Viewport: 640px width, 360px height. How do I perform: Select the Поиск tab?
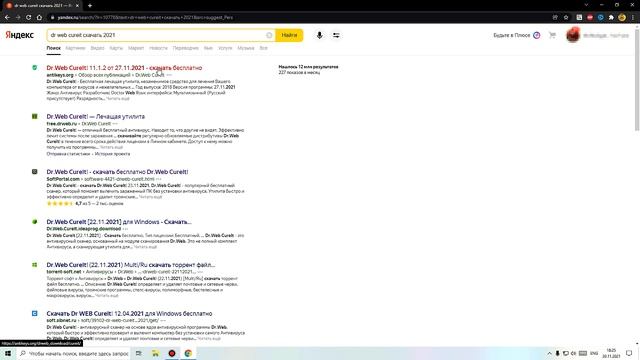click(x=53, y=48)
